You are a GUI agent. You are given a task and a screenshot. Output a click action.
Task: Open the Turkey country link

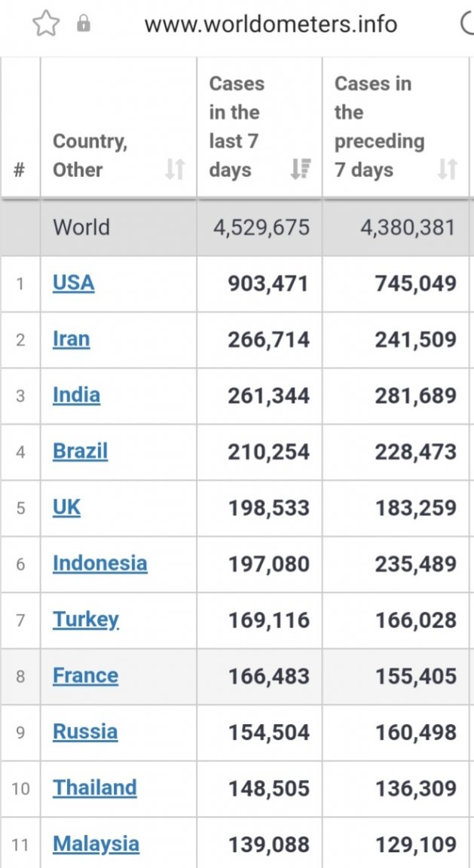tap(86, 619)
